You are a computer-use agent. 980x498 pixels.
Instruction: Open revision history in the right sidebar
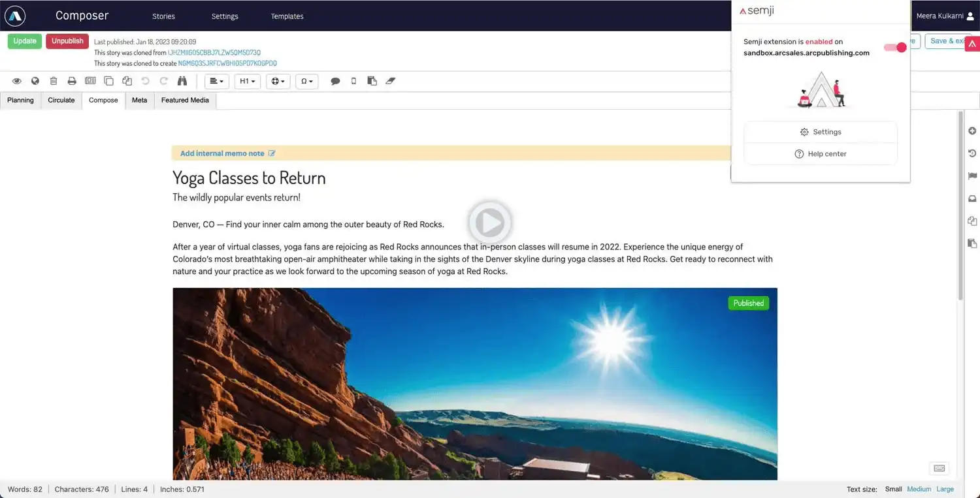click(x=972, y=153)
